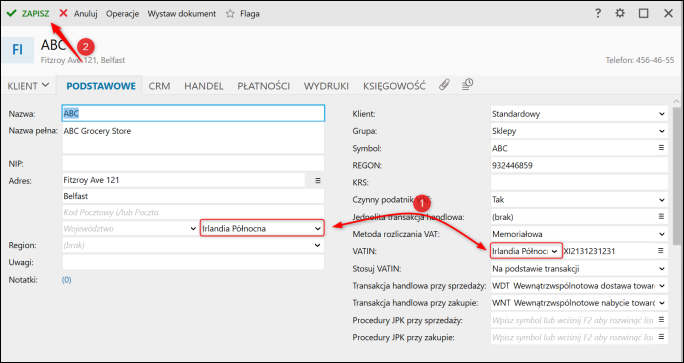This screenshot has width=684, height=363.
Task: Open the Irlandia Północna country dropdown in address
Action: [x=262, y=228]
